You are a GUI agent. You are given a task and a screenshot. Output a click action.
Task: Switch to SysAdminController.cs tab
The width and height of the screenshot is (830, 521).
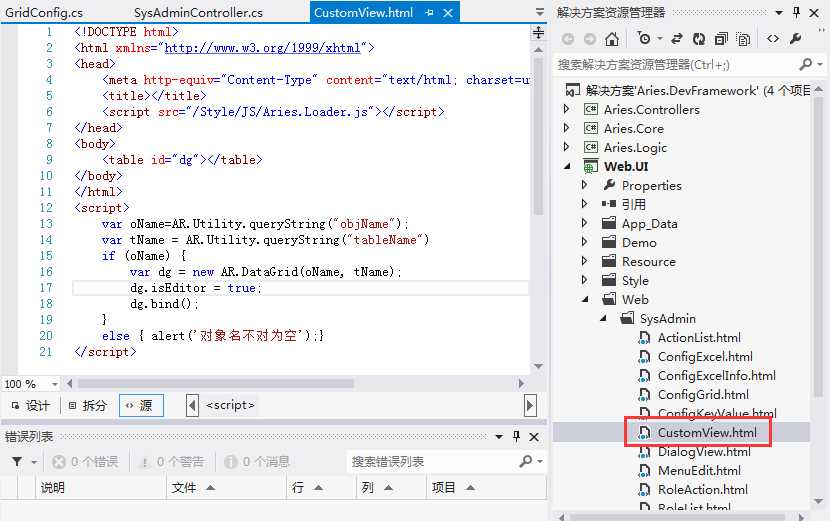click(x=198, y=12)
